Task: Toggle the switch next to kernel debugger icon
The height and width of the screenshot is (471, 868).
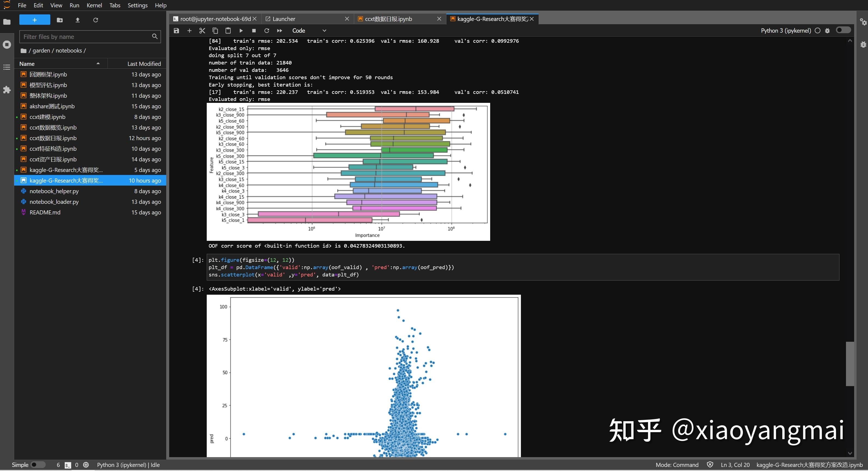Action: point(843,30)
